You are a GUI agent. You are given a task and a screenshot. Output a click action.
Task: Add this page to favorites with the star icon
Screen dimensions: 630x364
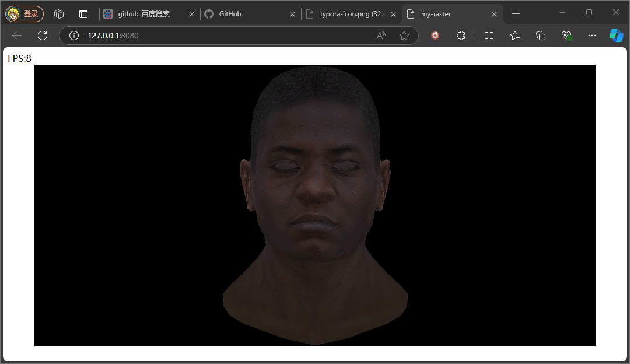404,36
